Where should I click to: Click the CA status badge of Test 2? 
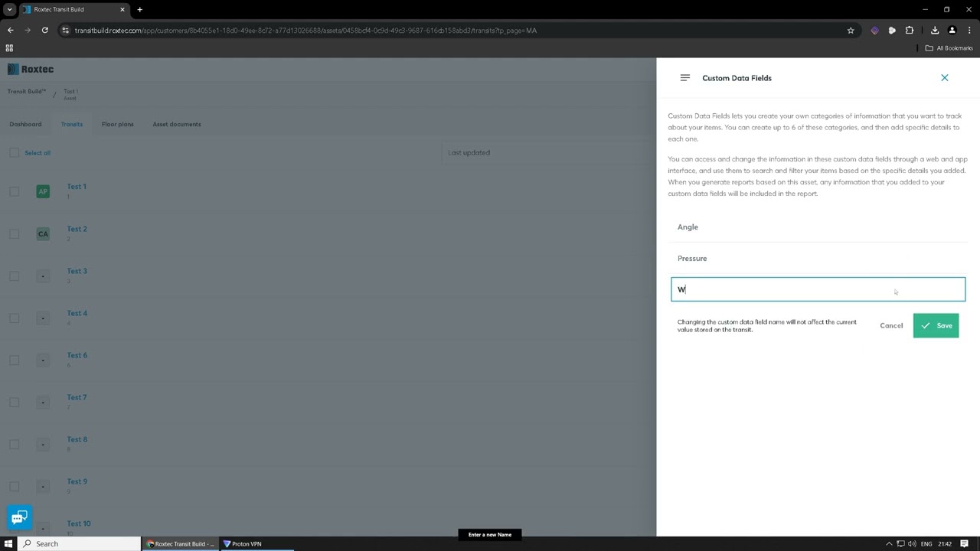43,233
